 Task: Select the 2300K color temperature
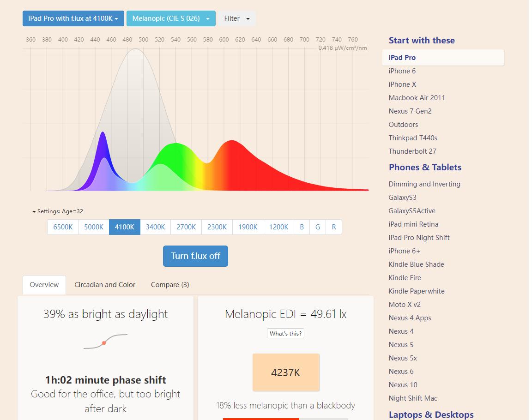[217, 227]
